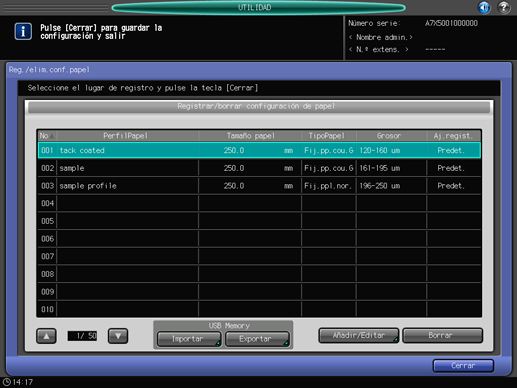
Task: Select empty registration slot 010
Action: click(x=259, y=309)
